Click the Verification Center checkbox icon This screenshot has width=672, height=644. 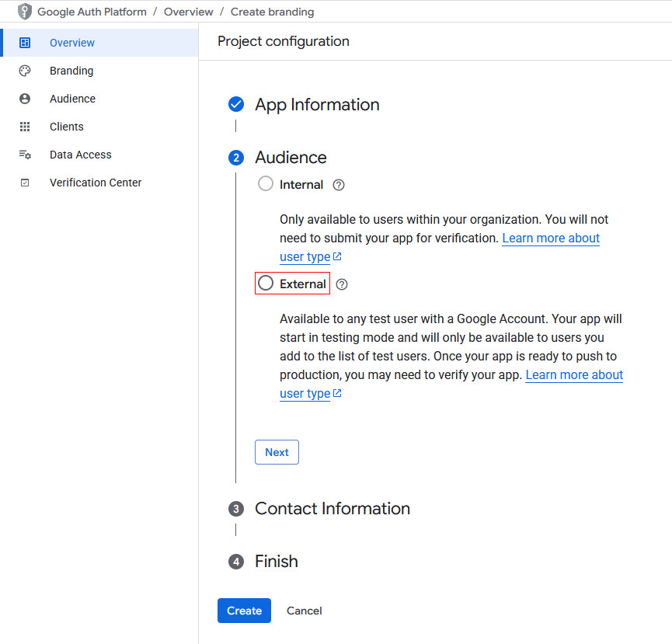tap(25, 183)
